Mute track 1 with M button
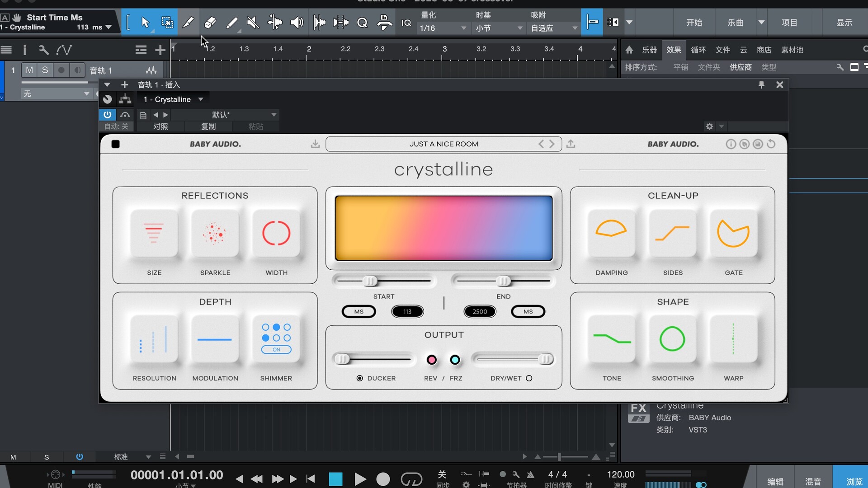Image resolution: width=868 pixels, height=488 pixels. pyautogui.click(x=29, y=70)
